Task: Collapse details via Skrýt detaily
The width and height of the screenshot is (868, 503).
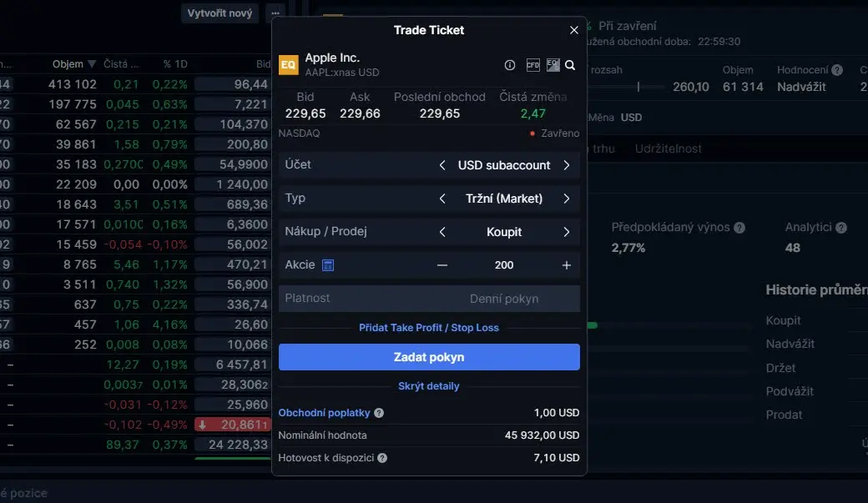Action: point(429,386)
